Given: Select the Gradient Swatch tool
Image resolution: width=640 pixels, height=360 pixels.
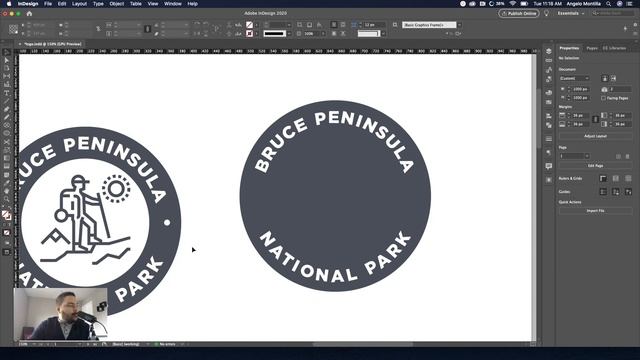Looking at the screenshot, I should tap(7, 158).
